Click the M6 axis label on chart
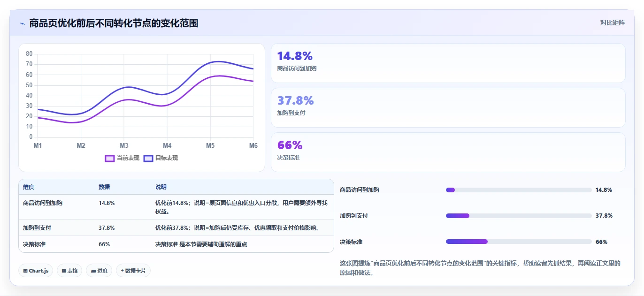Viewport: 644px width, 296px height. coord(253,146)
